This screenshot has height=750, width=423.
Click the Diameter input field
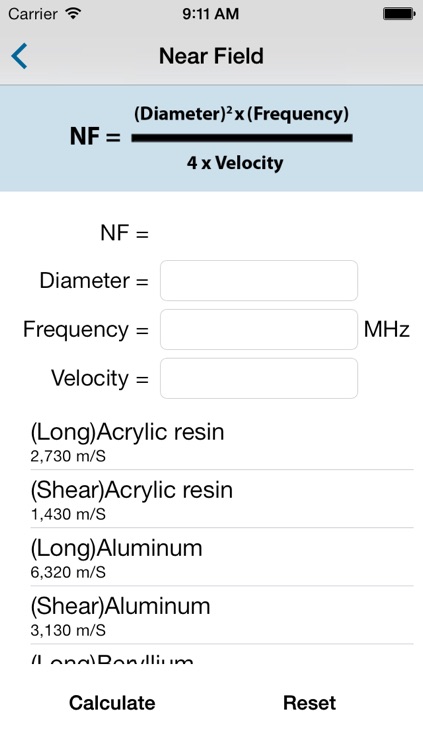coord(259,281)
